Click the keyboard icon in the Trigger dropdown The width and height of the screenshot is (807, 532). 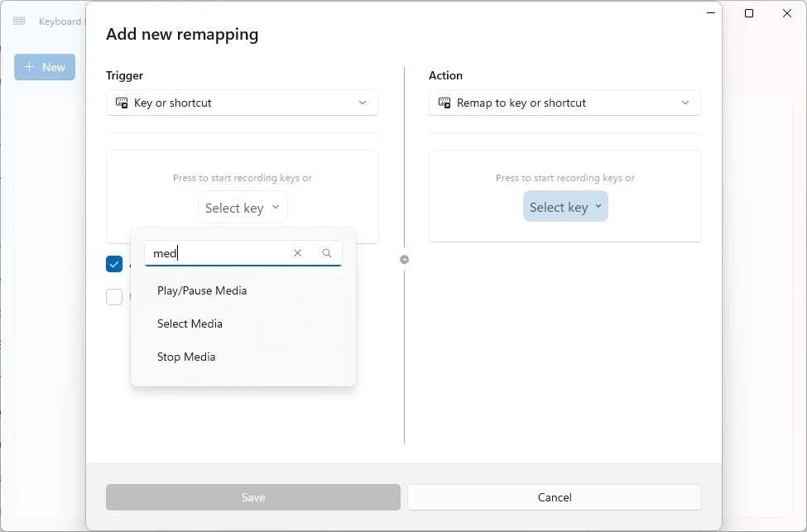coord(122,103)
